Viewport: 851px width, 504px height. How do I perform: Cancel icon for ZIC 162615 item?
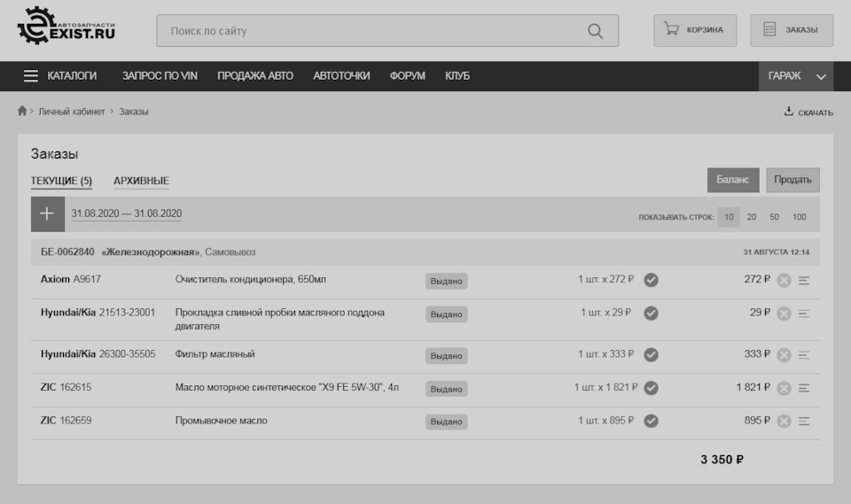coord(784,389)
